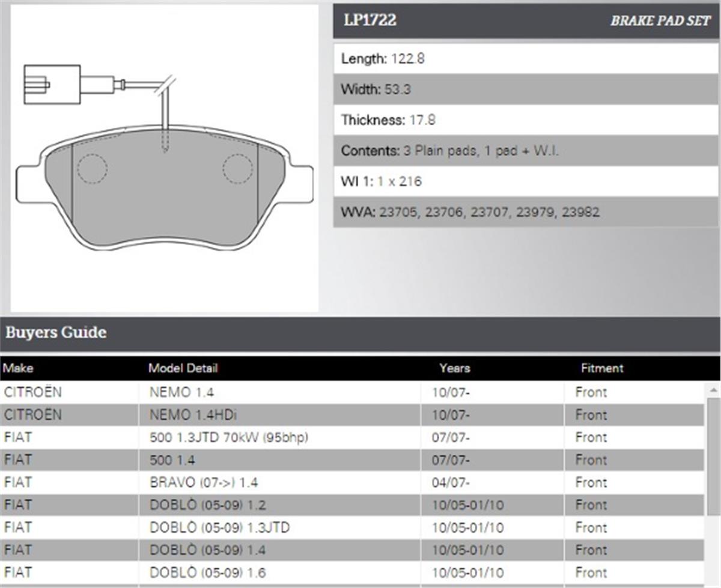This screenshot has width=721, height=588.
Task: Click the Width: 53.3 row
Action: [526, 89]
